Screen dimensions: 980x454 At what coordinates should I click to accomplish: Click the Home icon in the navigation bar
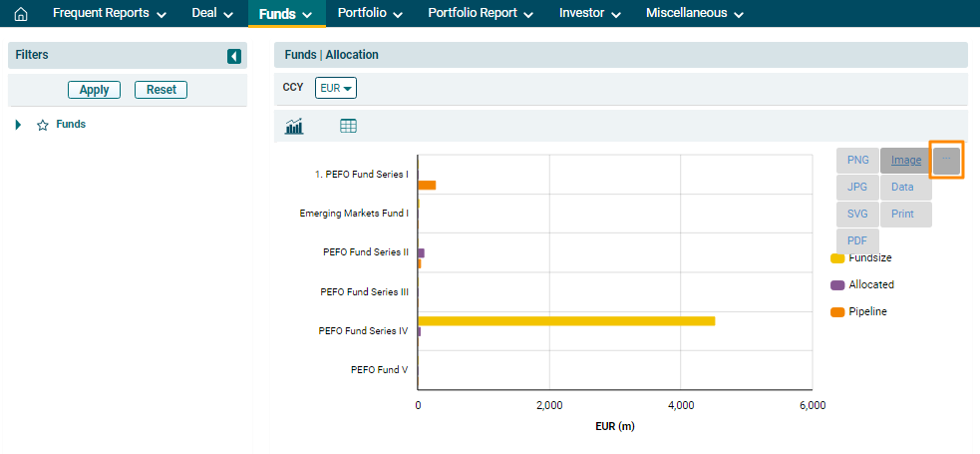coord(21,14)
